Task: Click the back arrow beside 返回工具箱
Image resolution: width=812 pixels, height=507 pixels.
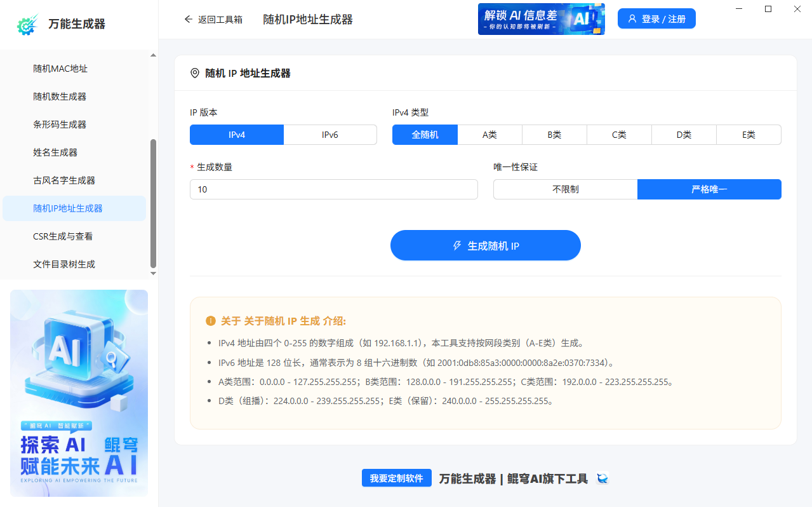Action: (188, 19)
